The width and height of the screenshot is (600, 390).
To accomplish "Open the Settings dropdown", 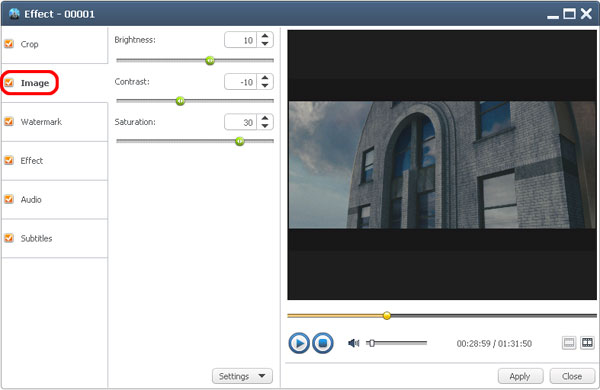I will pos(242,376).
